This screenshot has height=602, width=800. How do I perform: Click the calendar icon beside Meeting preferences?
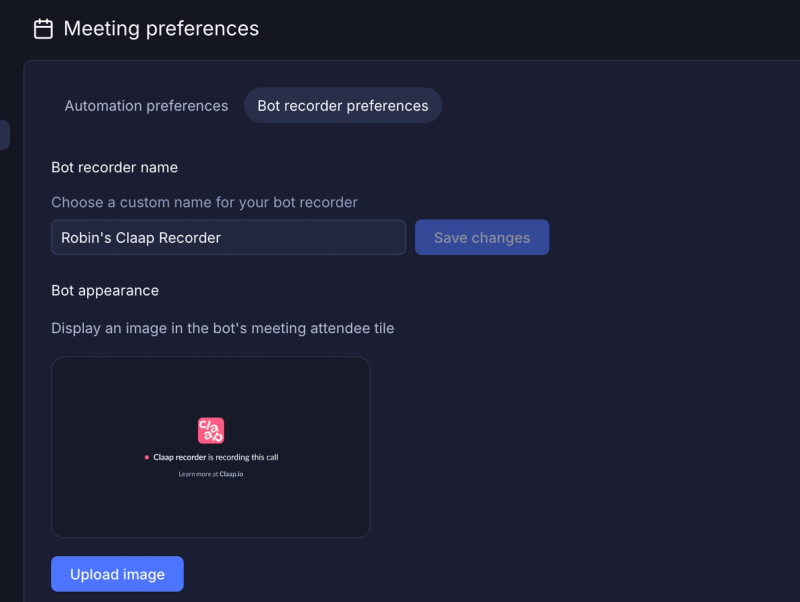pos(43,29)
